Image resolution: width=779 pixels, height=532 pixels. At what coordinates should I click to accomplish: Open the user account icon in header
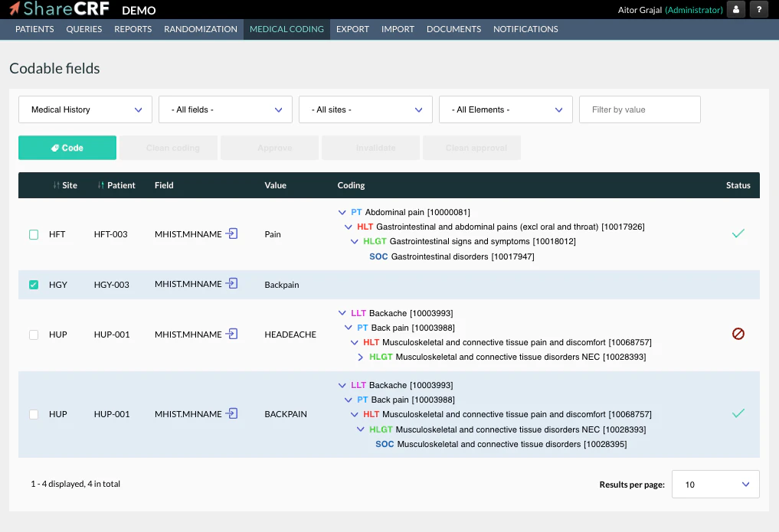(735, 9)
